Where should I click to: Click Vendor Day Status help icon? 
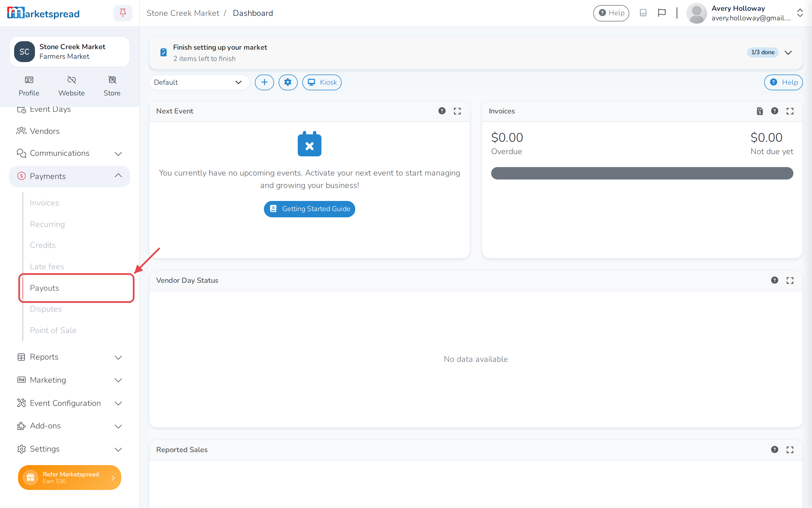click(775, 280)
